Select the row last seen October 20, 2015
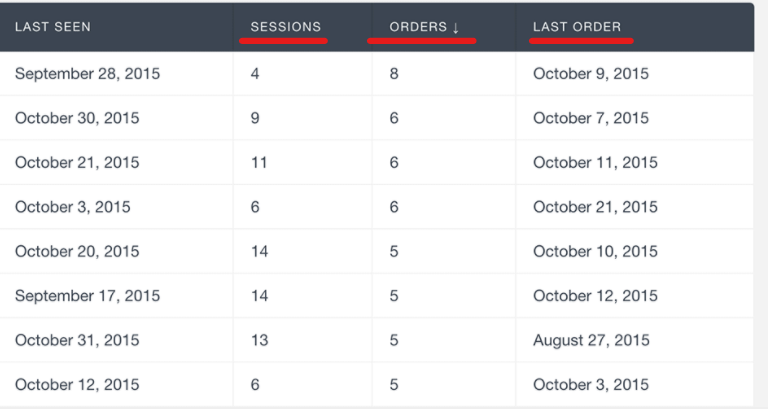 [376, 251]
